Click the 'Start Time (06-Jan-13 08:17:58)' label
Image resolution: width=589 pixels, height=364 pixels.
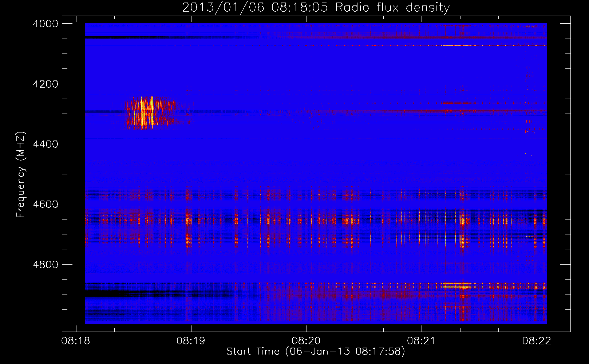[x=316, y=352]
